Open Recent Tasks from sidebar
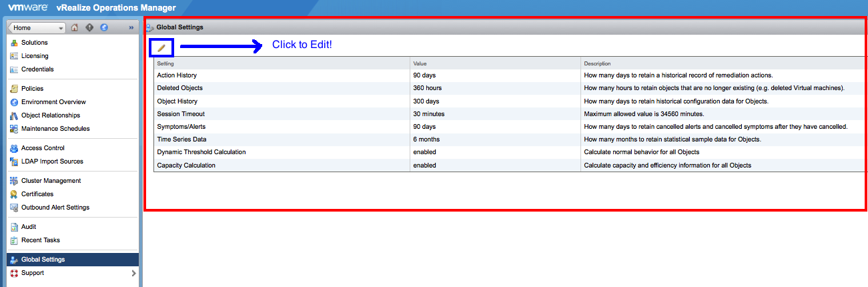The height and width of the screenshot is (287, 868). (40, 240)
